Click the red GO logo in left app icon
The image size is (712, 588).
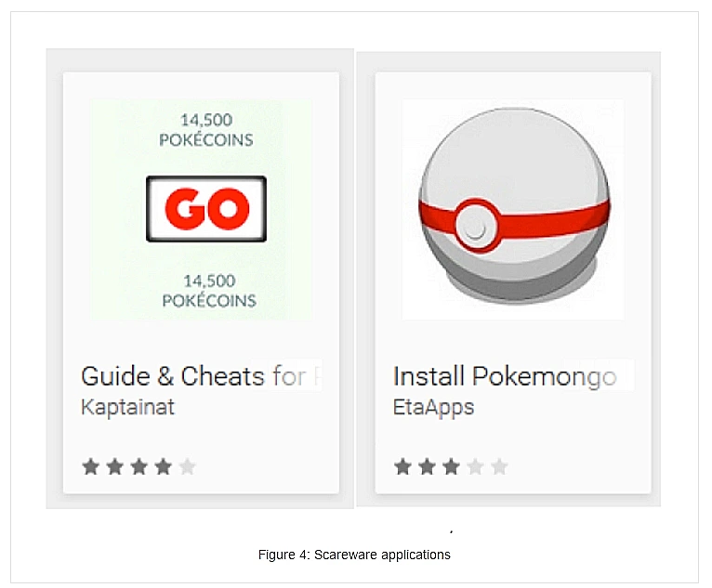(206, 209)
